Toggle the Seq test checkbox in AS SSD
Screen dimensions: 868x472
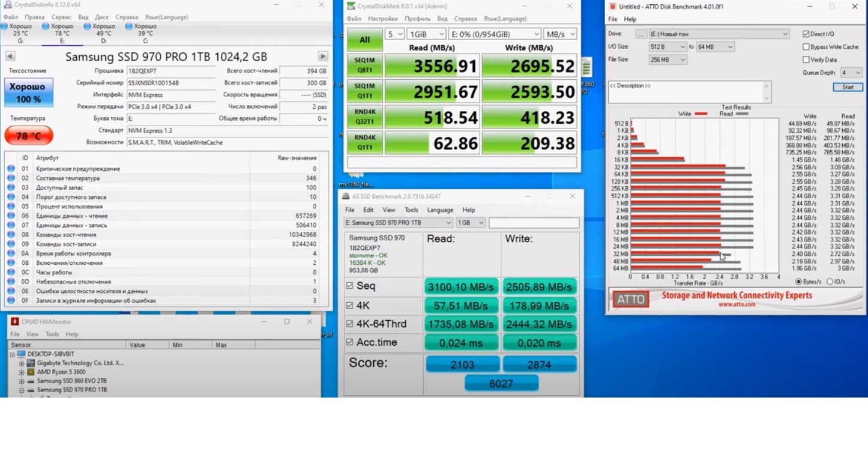(349, 286)
